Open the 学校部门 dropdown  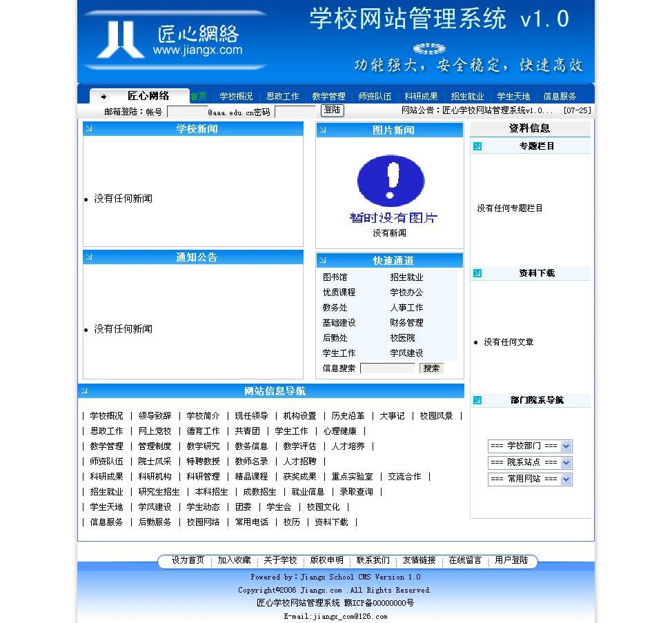[530, 446]
